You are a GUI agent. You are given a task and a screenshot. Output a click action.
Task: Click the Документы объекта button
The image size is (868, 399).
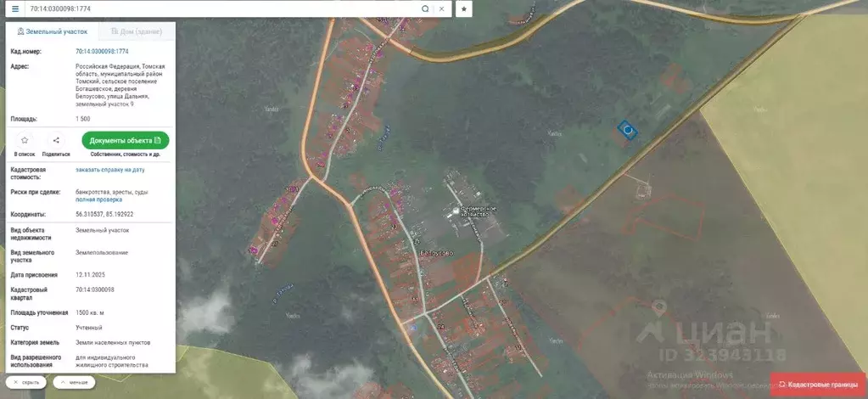125,140
